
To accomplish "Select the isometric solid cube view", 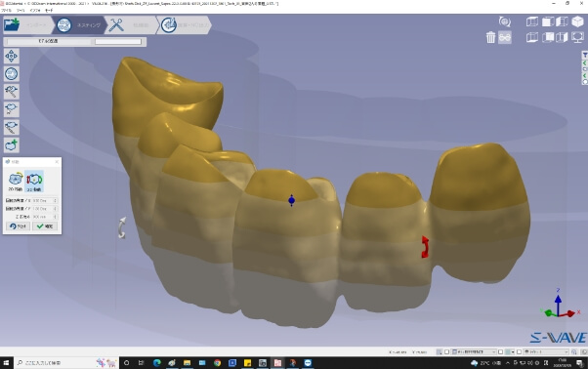I will (577, 21).
